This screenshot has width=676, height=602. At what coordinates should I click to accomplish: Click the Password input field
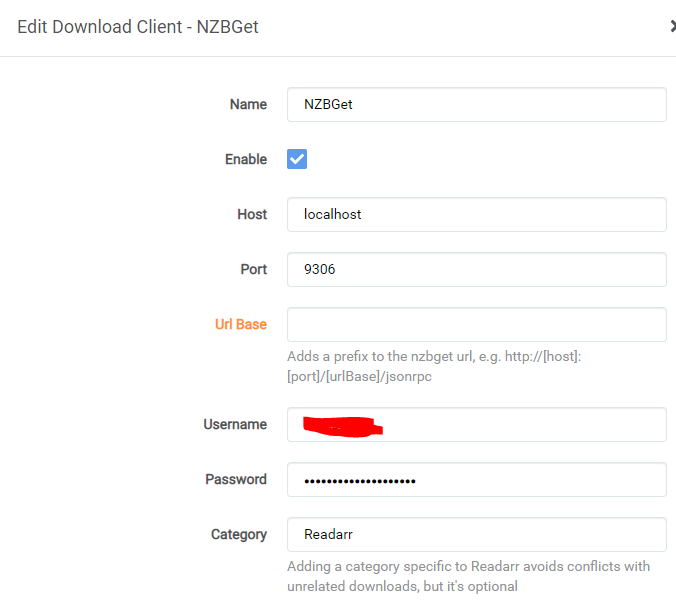coord(477,480)
